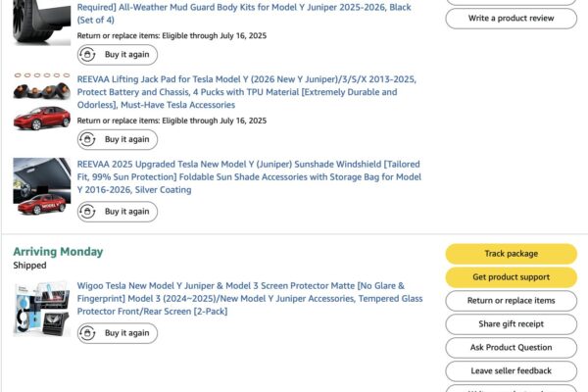Open the Wigoo Screen Protector thumbnail
Screen dimensions: 588x392
41,309
